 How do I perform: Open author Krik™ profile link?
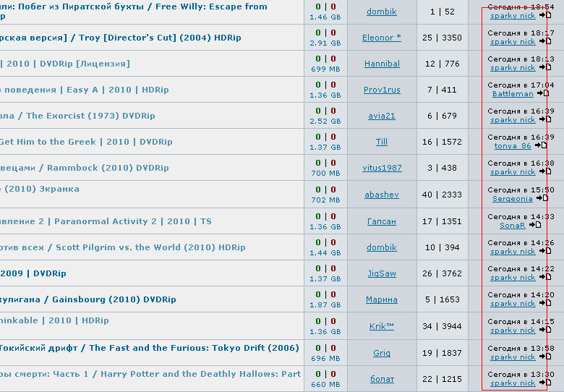381,325
